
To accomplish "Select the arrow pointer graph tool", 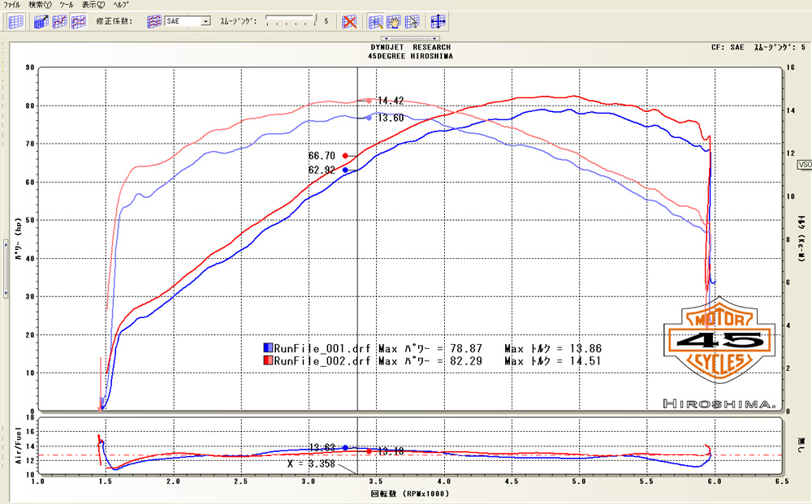I will (x=412, y=22).
